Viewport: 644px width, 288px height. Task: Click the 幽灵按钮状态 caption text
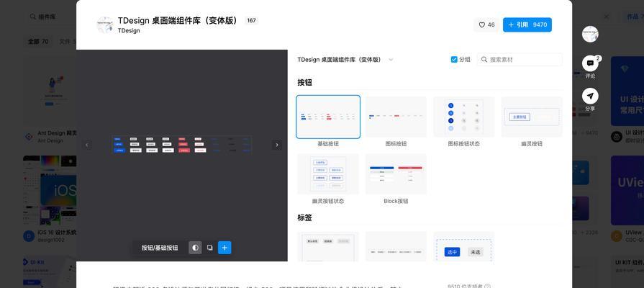pyautogui.click(x=328, y=202)
